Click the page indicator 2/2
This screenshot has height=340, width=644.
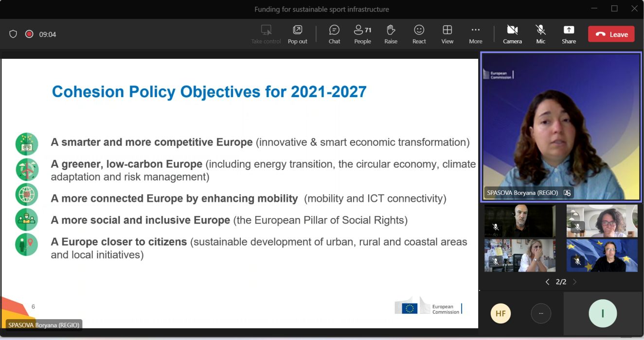click(561, 282)
